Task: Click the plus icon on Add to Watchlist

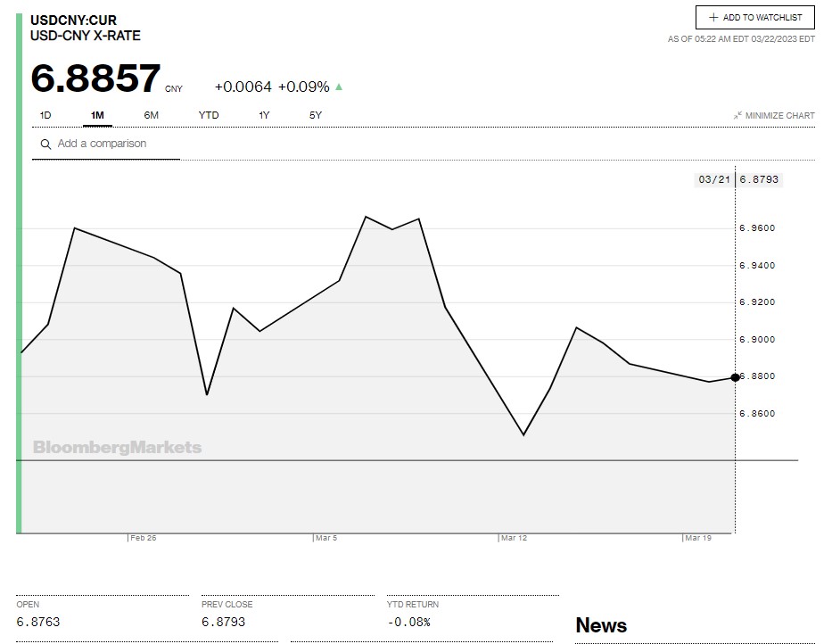Action: 713,18
